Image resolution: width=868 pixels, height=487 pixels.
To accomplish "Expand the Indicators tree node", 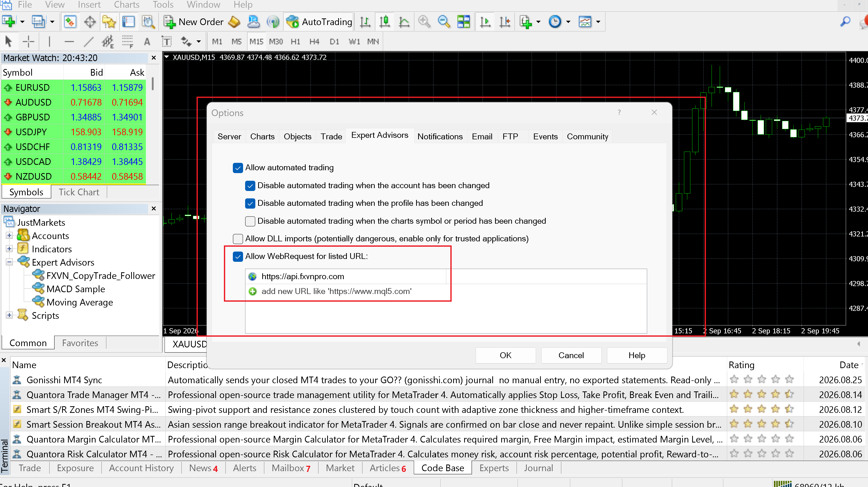I will click(9, 249).
